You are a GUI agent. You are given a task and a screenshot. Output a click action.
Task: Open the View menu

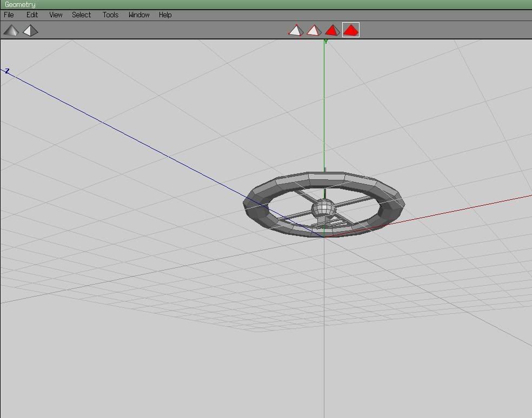pos(56,15)
